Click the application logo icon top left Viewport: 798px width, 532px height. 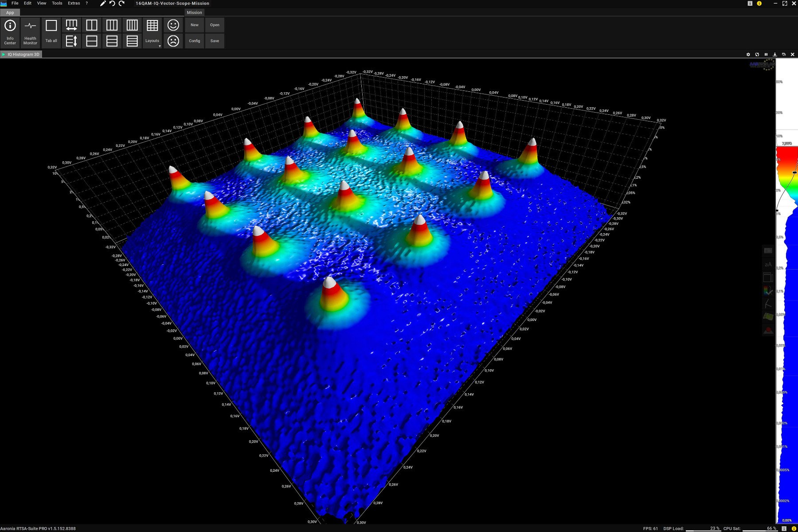coord(4,3)
